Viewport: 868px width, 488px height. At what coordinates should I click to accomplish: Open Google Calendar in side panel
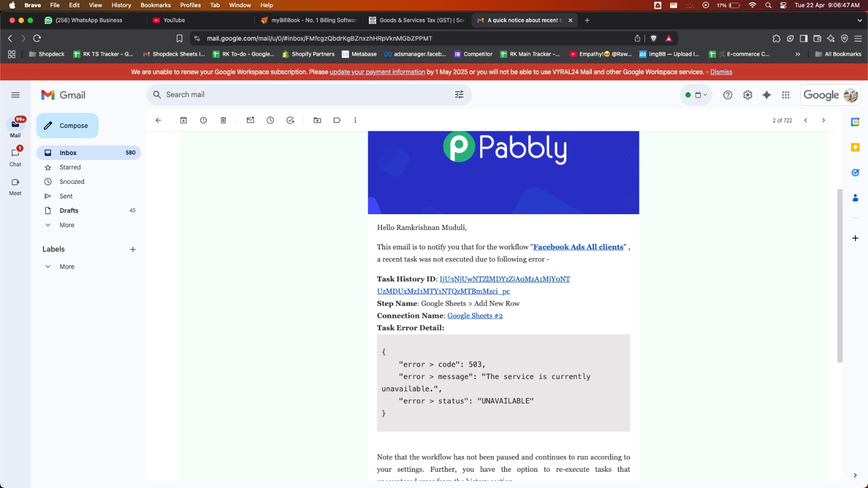tap(855, 122)
